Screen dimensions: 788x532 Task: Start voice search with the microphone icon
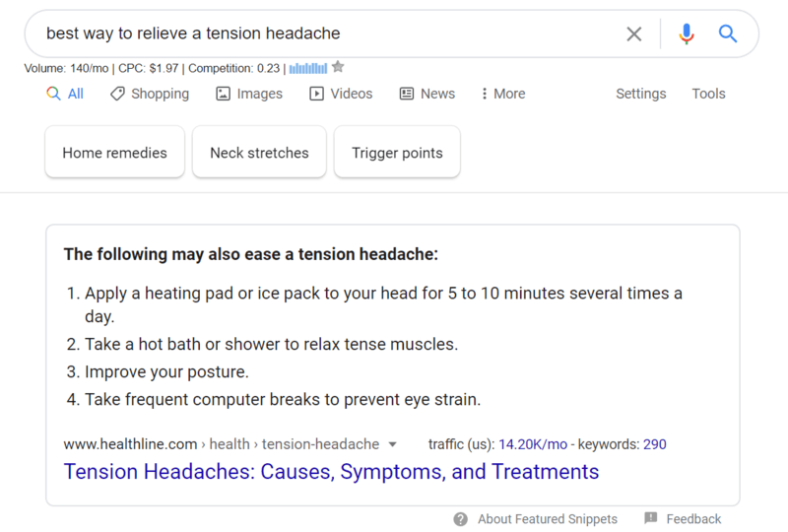click(686, 34)
